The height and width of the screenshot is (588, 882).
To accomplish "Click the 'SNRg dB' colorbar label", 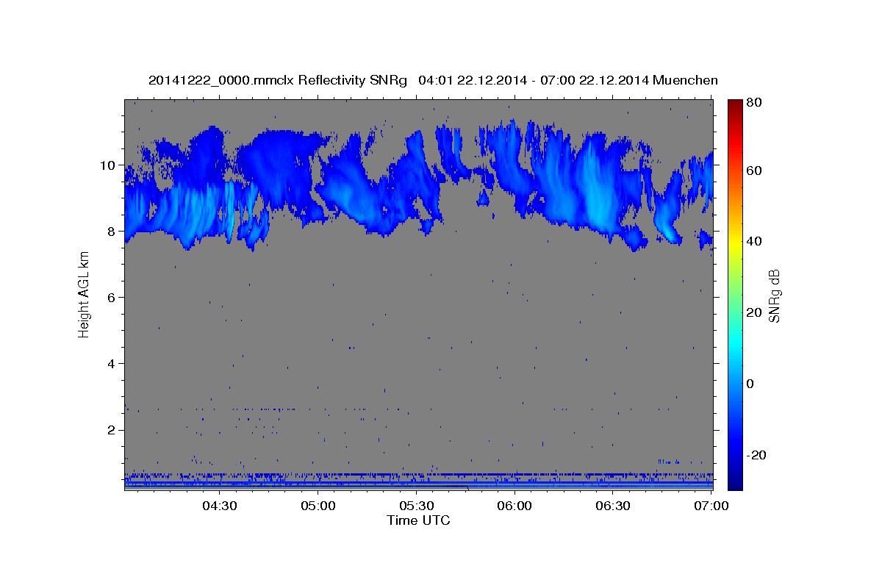I will 774,295.
